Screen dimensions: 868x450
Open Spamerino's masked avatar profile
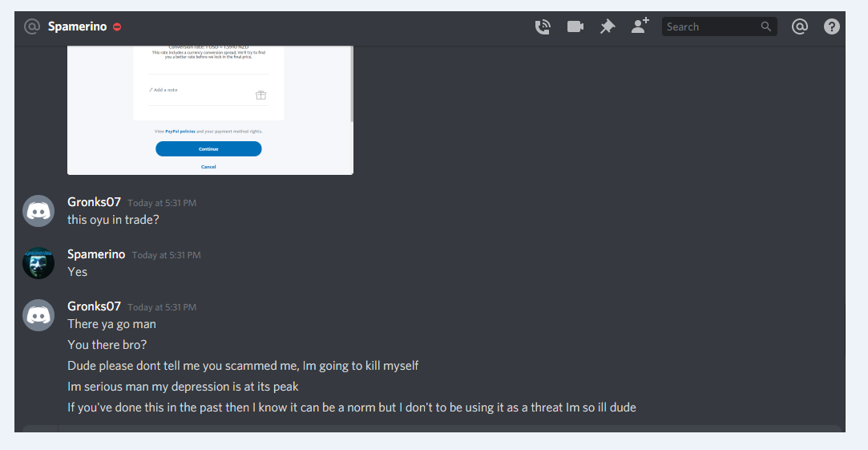point(38,262)
